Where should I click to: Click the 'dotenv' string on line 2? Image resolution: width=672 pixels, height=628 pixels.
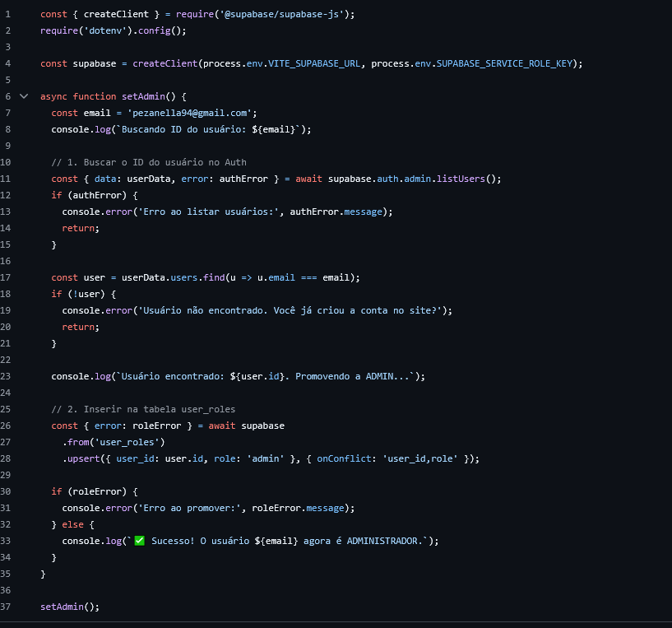(x=105, y=31)
